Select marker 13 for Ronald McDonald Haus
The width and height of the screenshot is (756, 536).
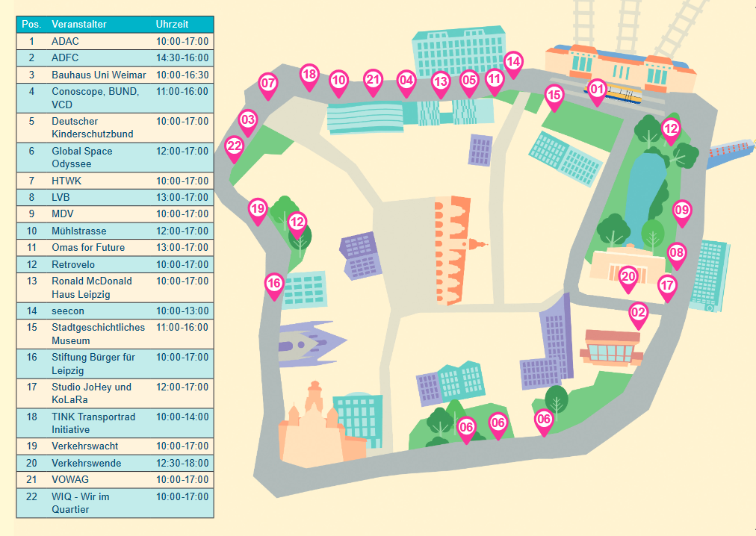tap(441, 82)
